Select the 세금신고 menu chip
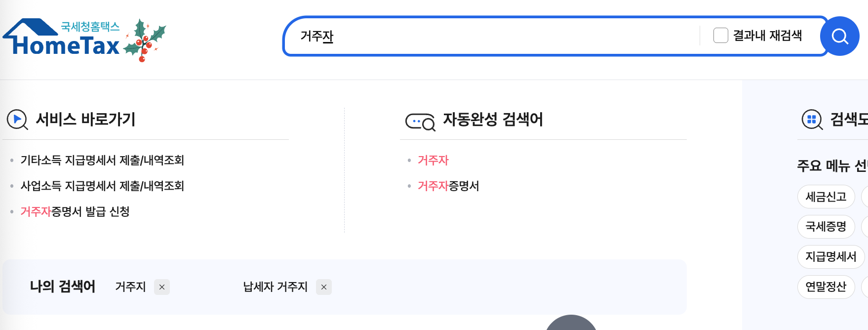868x330 pixels. click(x=826, y=197)
